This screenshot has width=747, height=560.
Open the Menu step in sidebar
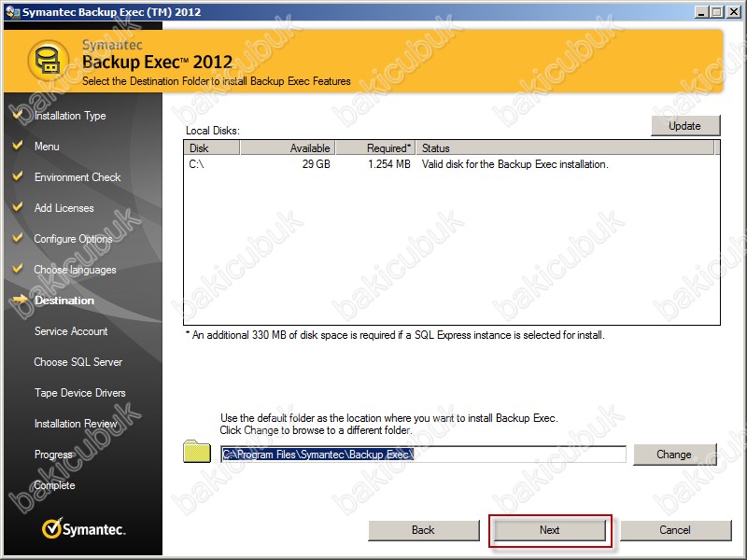tap(47, 147)
